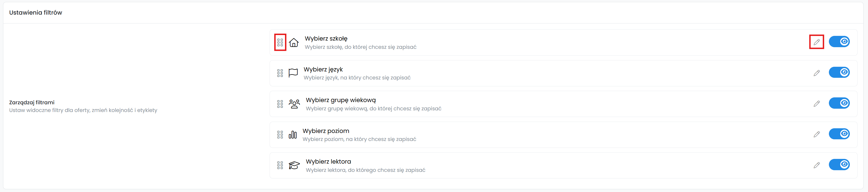The image size is (868, 192).
Task: Edit the Wybierz szkołę filter label
Action: coord(817,42)
